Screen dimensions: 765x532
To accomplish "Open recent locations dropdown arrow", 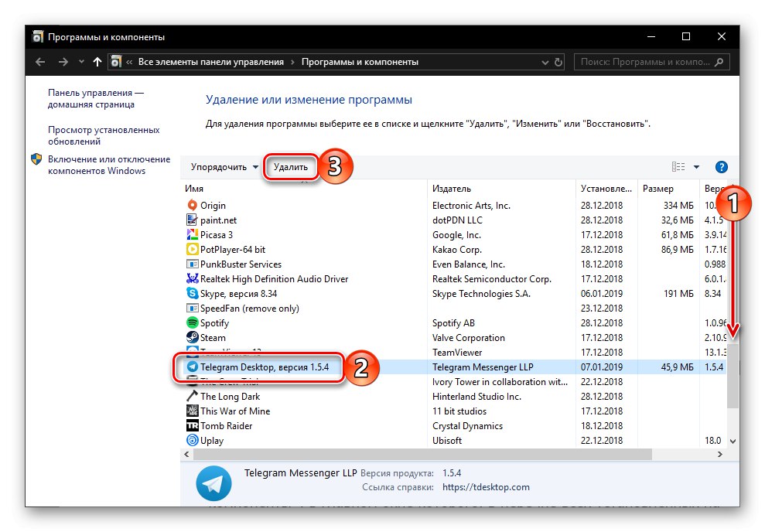I will 81,62.
